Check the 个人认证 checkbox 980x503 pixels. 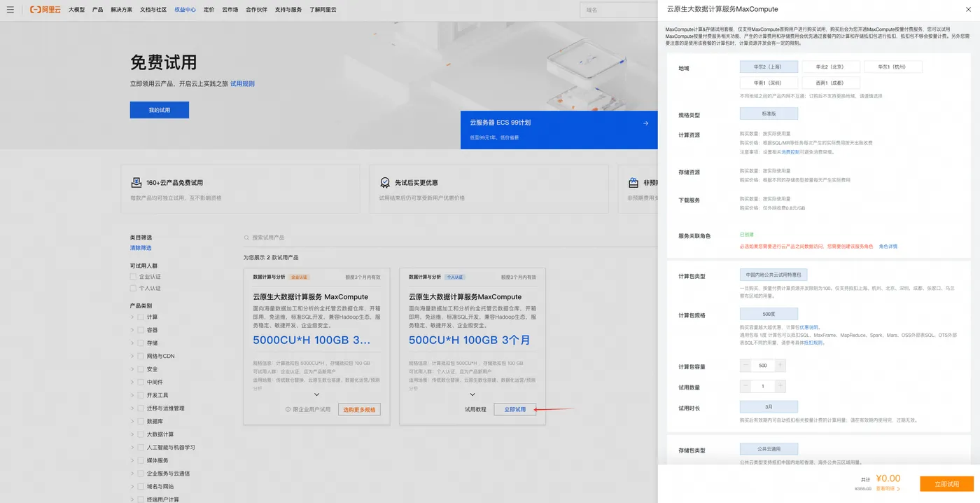click(133, 288)
